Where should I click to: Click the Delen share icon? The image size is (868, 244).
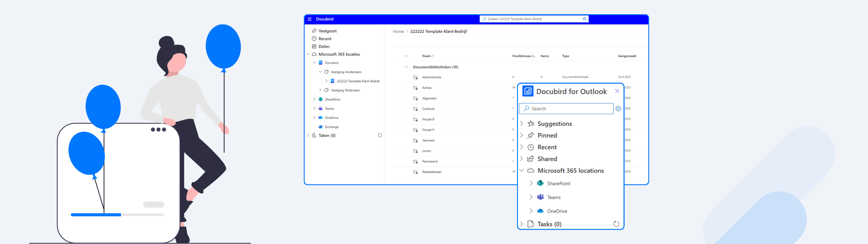[x=314, y=46]
